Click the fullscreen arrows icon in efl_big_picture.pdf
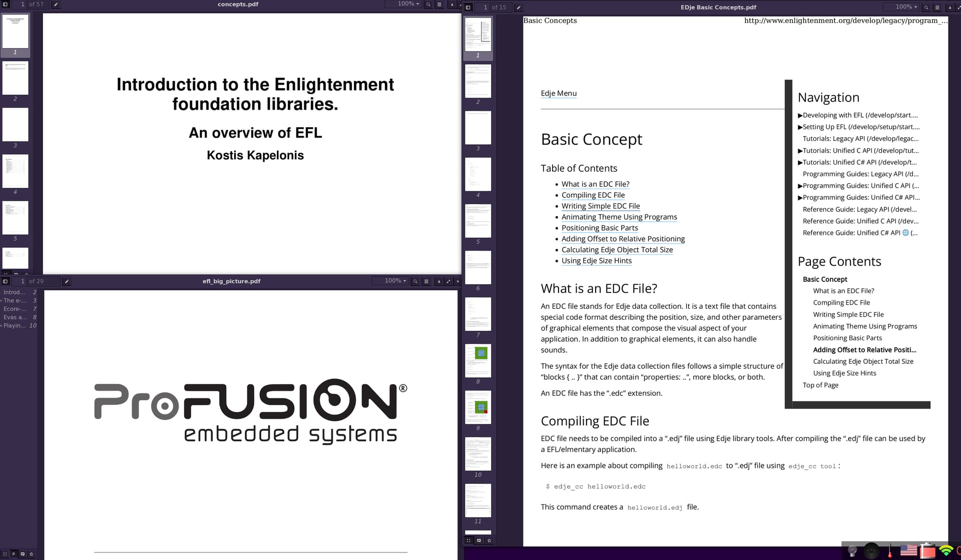The height and width of the screenshot is (560, 961). [448, 281]
